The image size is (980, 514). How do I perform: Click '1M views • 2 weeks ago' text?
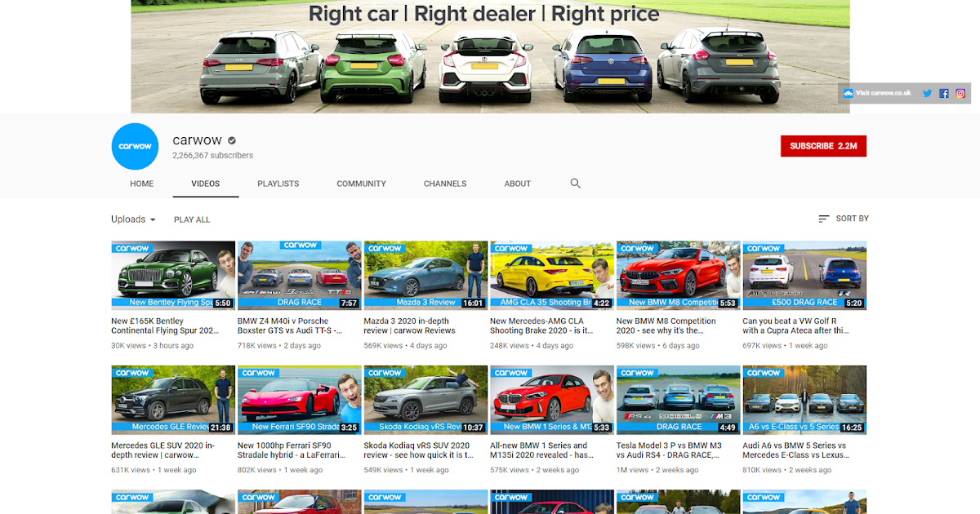pos(657,470)
